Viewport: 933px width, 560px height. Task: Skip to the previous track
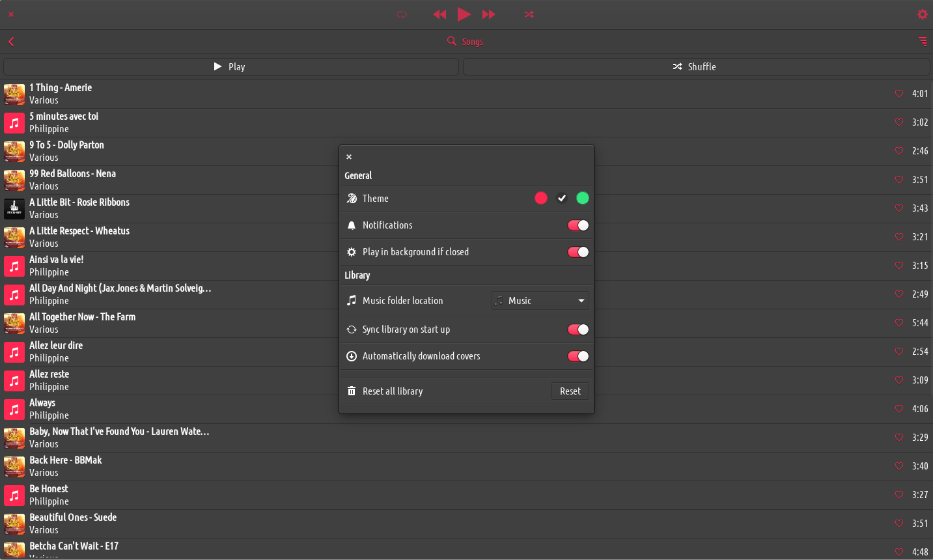[439, 14]
